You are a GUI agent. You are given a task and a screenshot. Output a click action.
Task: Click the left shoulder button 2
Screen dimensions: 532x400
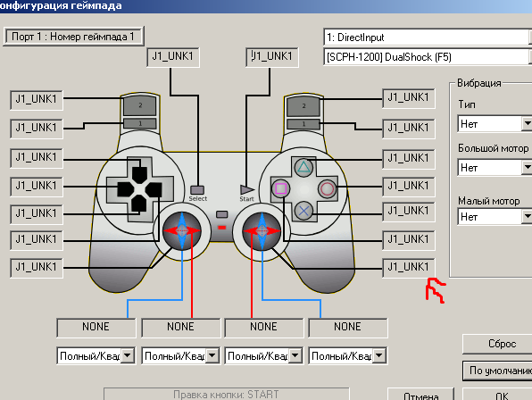140,105
